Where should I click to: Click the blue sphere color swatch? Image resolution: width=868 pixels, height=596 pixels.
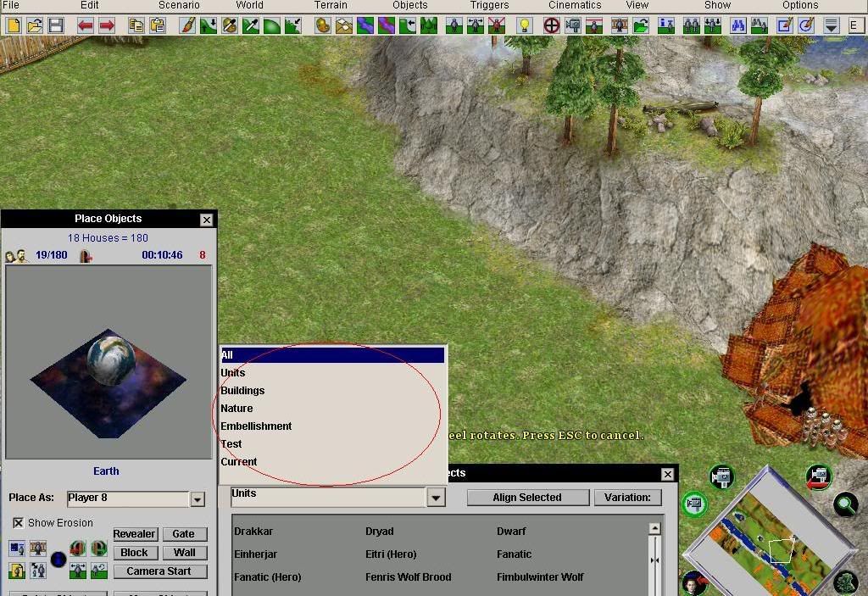click(58, 560)
